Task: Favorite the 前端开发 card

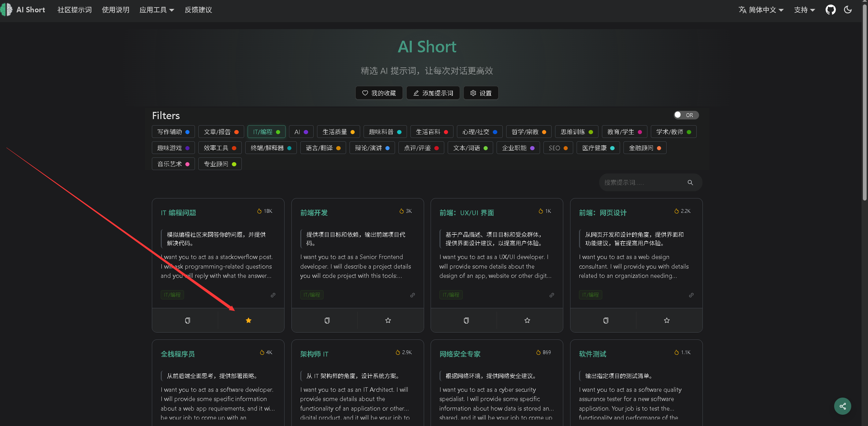Action: pos(388,320)
